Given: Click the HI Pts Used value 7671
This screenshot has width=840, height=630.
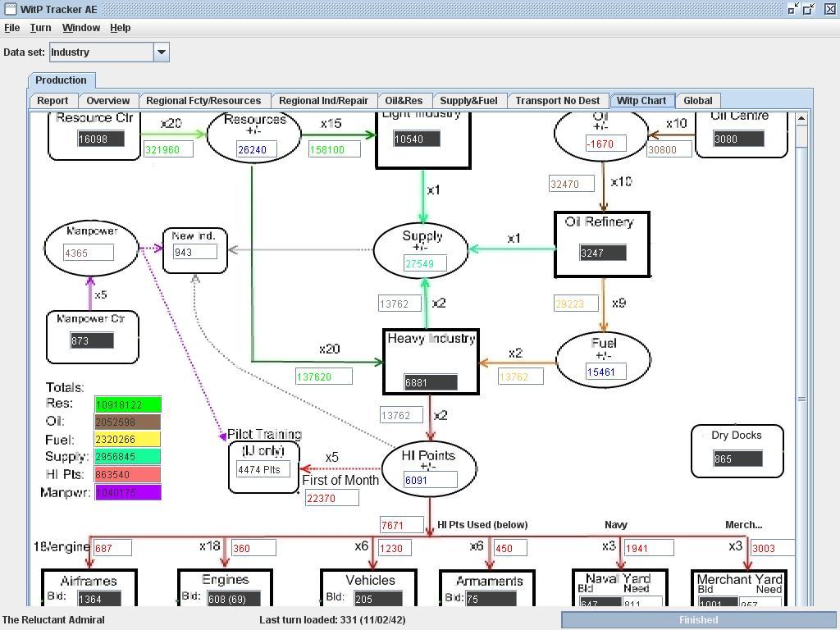Looking at the screenshot, I should point(402,525).
